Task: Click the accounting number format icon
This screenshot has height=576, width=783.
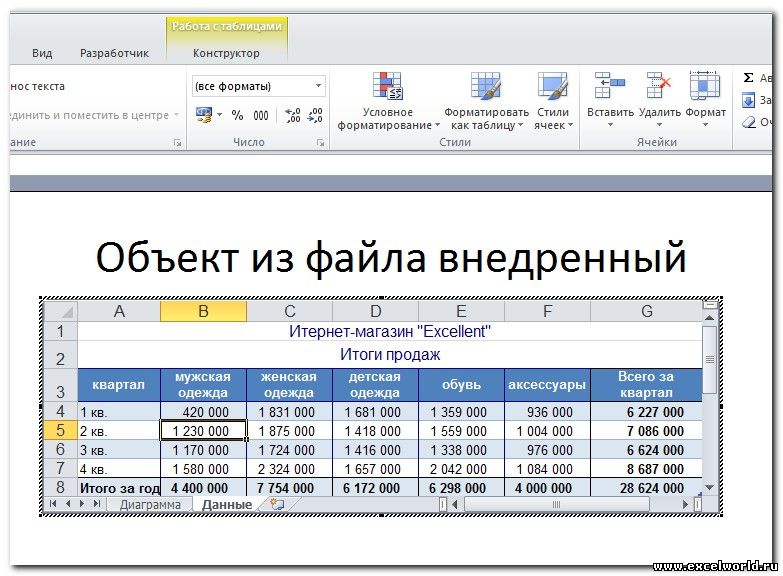Action: (x=204, y=115)
